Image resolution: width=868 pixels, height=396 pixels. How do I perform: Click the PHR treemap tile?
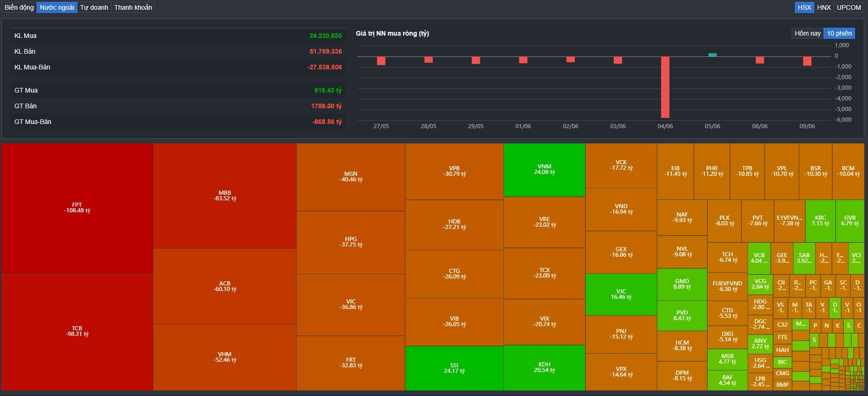[x=712, y=171]
